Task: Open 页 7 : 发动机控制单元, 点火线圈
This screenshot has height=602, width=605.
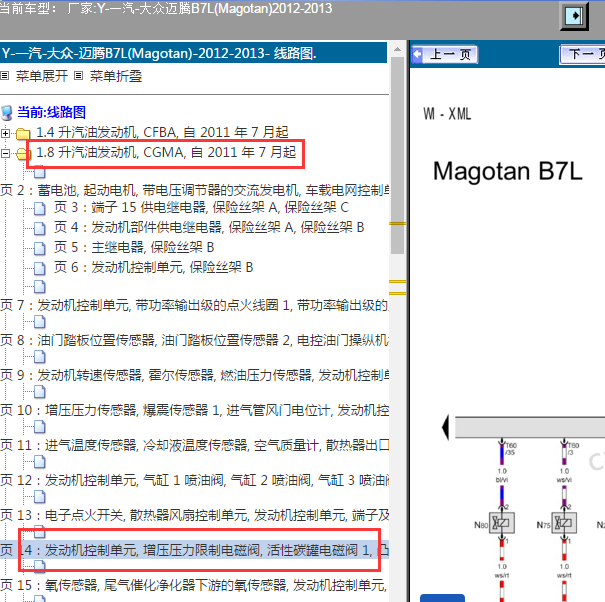Action: (x=194, y=305)
